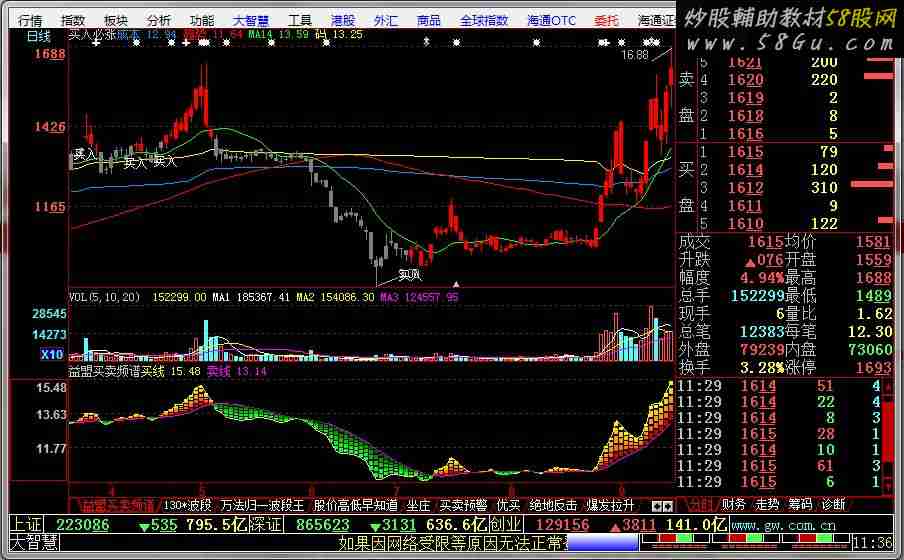This screenshot has height=560, width=904.
Task: Click buy level 3 price 1612
Action: 745,188
